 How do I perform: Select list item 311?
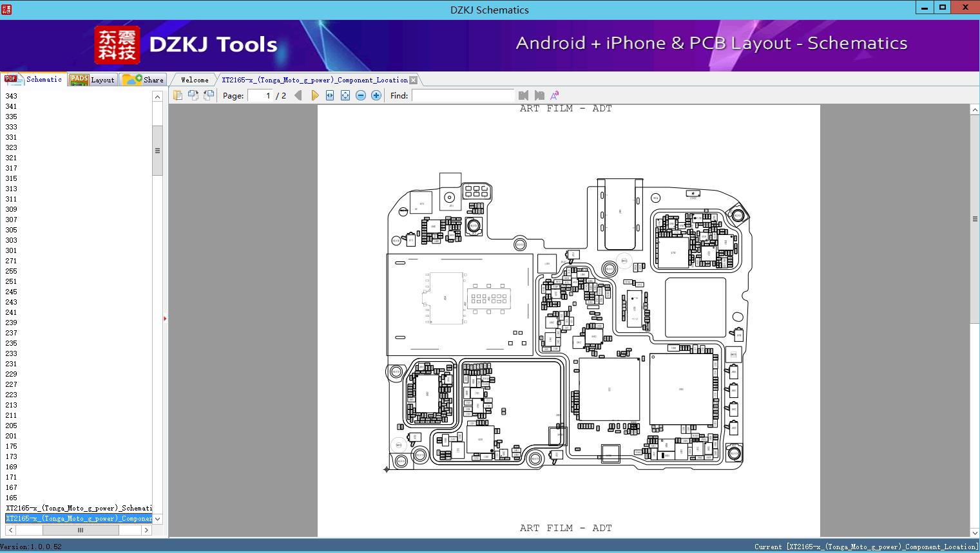point(11,199)
